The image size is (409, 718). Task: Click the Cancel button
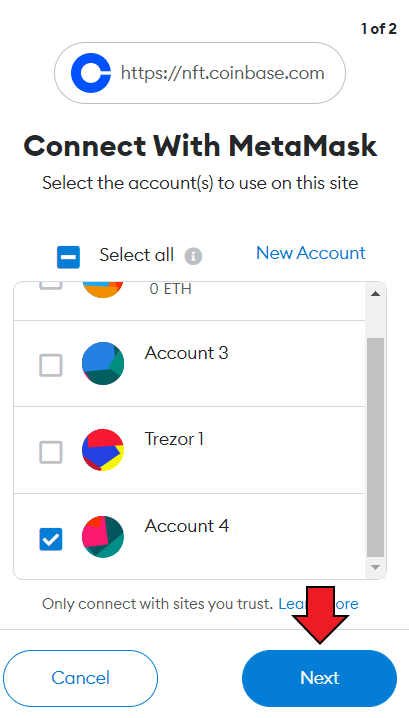point(81,678)
